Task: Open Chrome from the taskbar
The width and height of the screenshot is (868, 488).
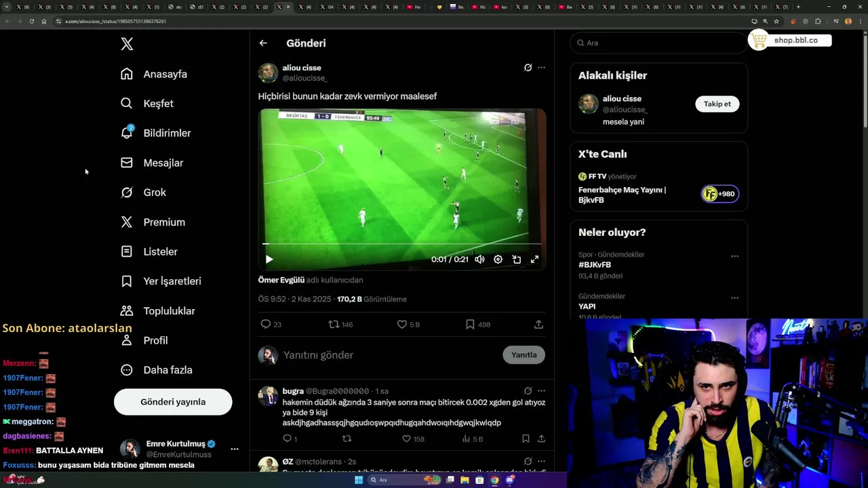Action: (494, 480)
